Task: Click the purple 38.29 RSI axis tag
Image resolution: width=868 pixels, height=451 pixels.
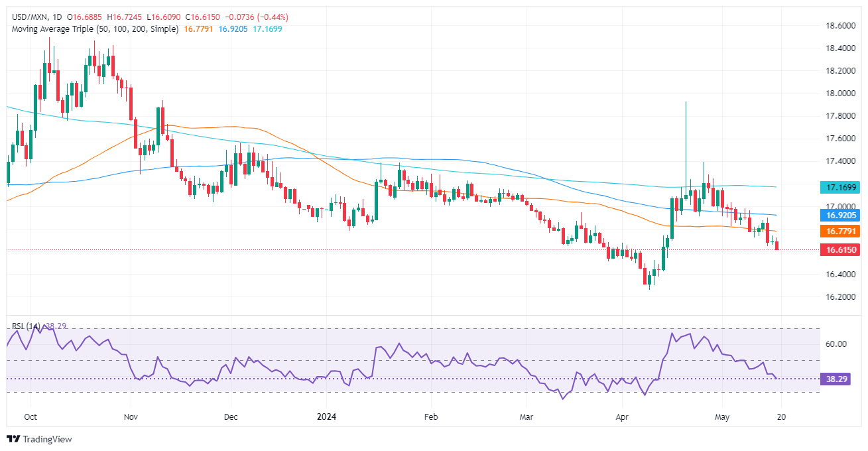Action: tap(833, 379)
